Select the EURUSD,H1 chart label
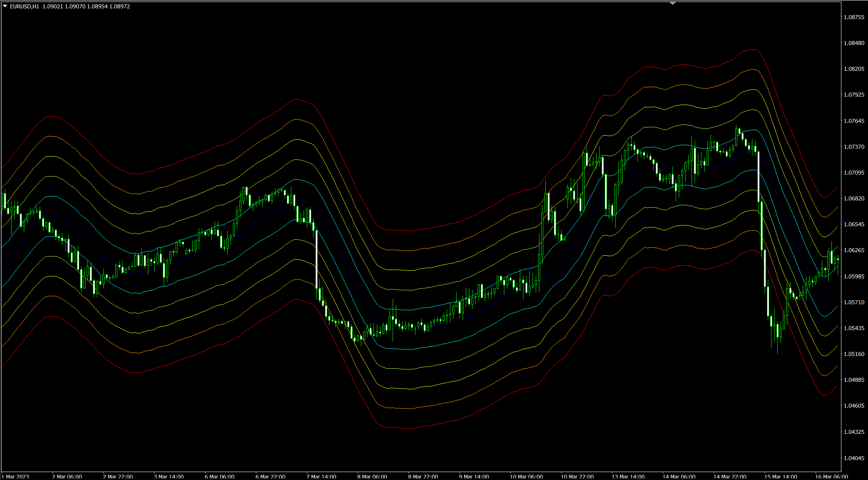The height and width of the screenshot is (480, 868). pyautogui.click(x=25, y=6)
